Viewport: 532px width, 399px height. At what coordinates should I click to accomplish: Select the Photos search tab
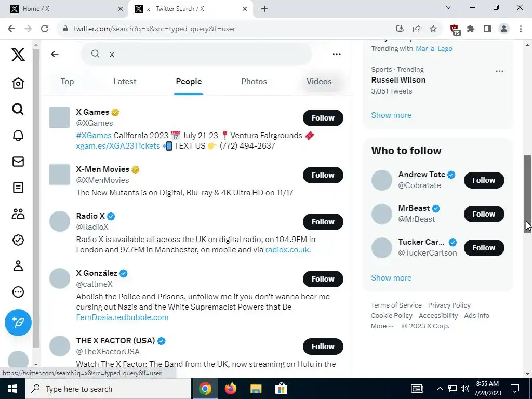[x=254, y=82]
